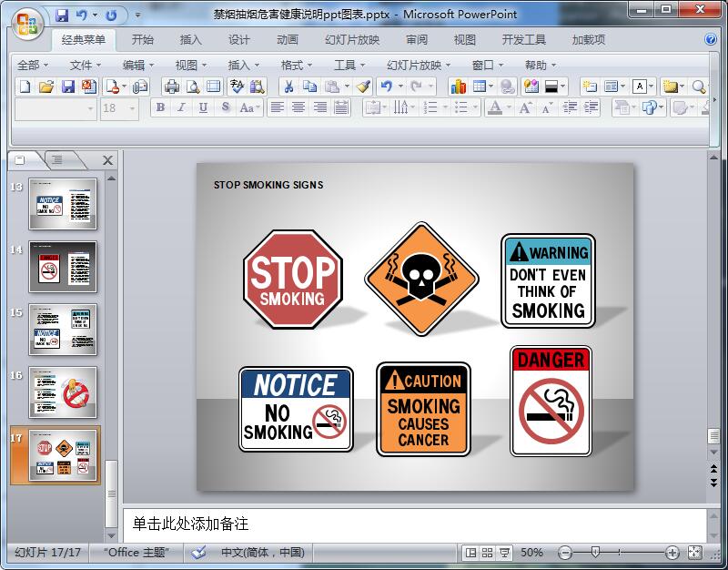Toggle Italic formatting
728x570 pixels.
tap(181, 107)
